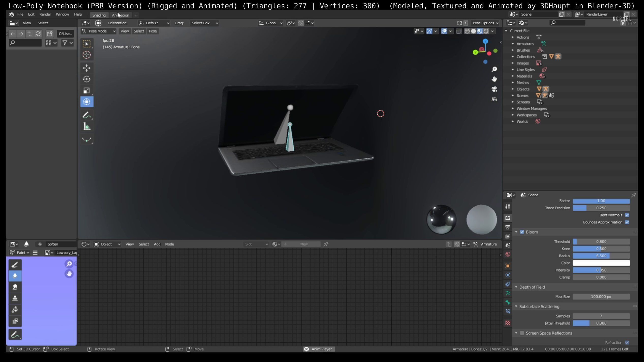Select the Move tool in viewport toolbar
This screenshot has height=362, width=644.
(x=87, y=68)
